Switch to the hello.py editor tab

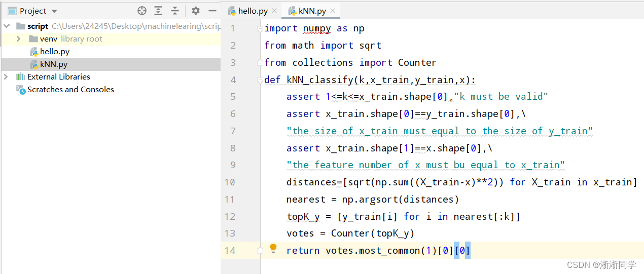(253, 11)
